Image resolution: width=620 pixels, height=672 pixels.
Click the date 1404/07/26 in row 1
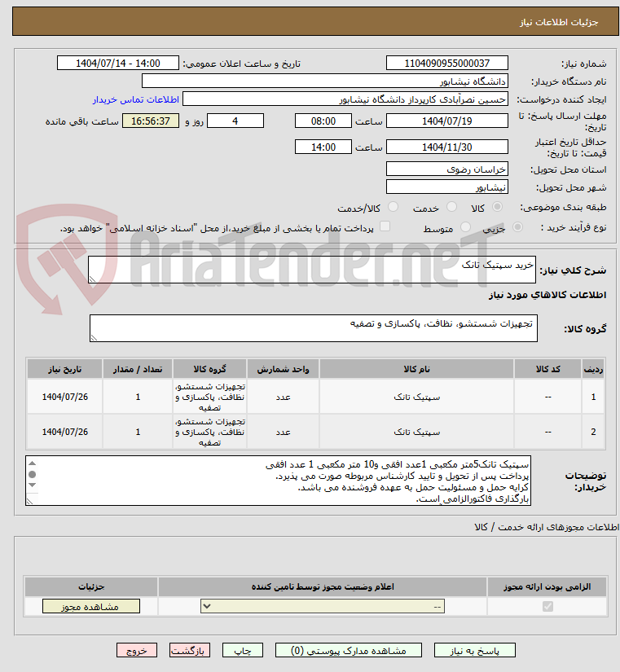point(64,397)
